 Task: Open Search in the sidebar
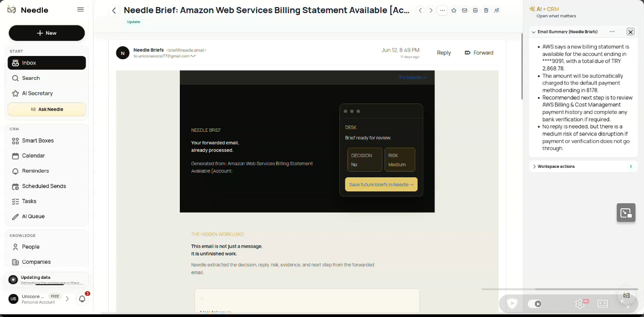(x=47, y=78)
